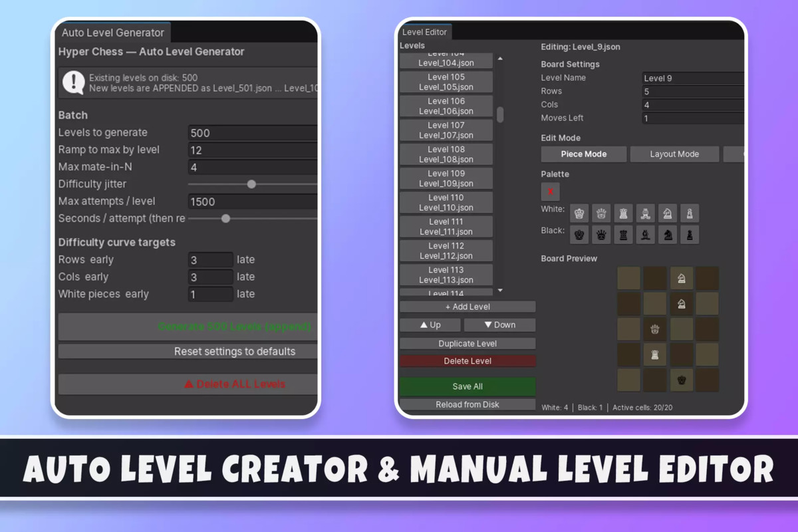
Task: Switch to Piece Mode
Action: coord(584,154)
